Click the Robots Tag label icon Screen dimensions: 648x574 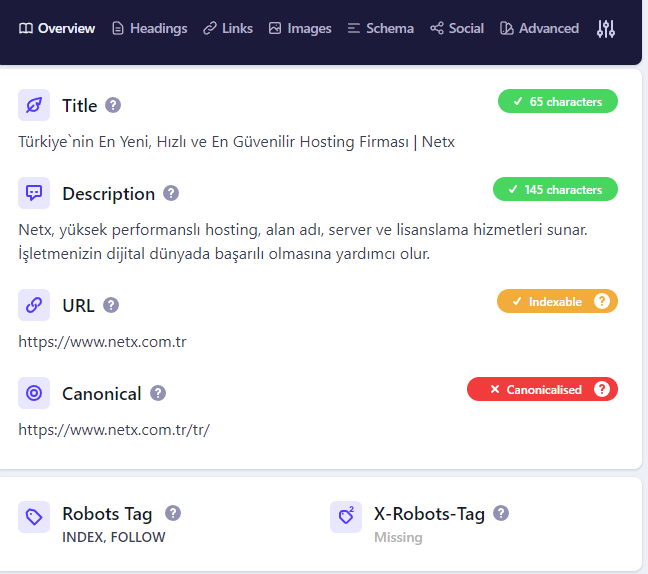coord(34,517)
